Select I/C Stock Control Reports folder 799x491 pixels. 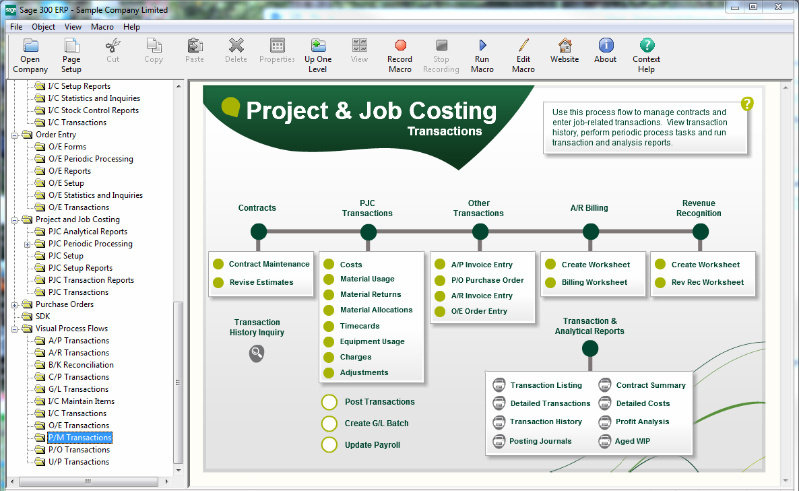(93, 111)
